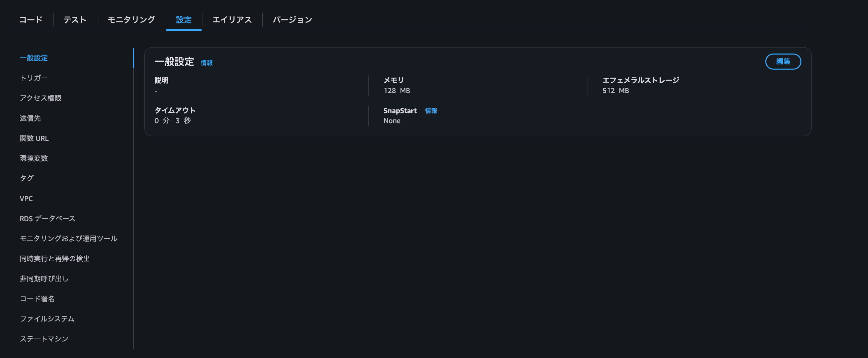Open 同時実行と再帰の検出 settings
Screen dimensions: 868x358
click(x=55, y=259)
